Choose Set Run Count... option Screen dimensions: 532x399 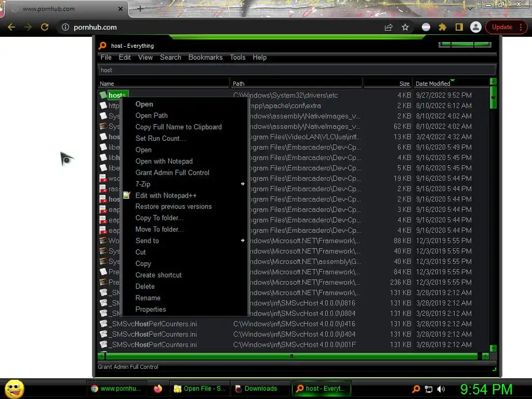coord(160,138)
